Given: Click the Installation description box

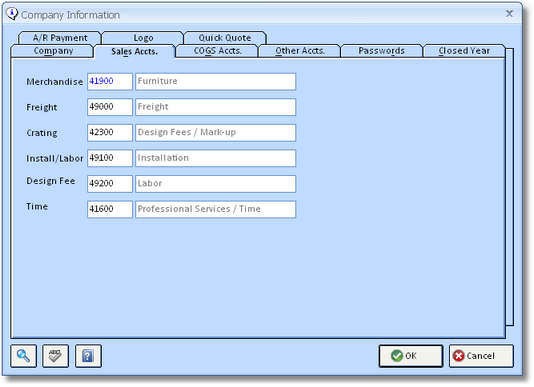Looking at the screenshot, I should click(216, 158).
